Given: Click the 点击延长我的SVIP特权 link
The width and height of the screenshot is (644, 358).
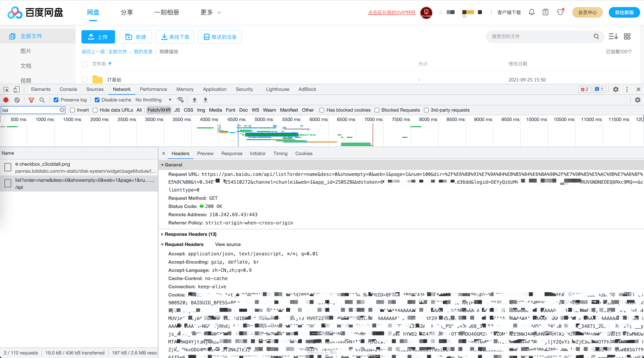Looking at the screenshot, I should click(391, 13).
